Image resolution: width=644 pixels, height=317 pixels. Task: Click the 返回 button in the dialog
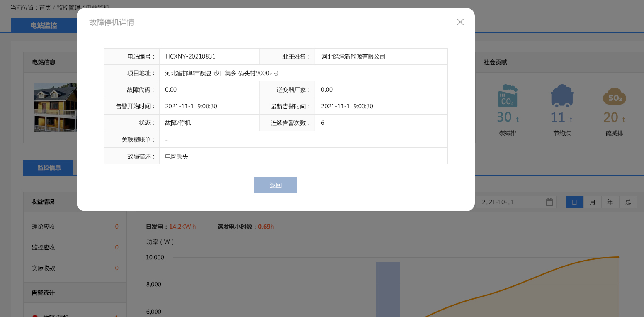click(275, 185)
